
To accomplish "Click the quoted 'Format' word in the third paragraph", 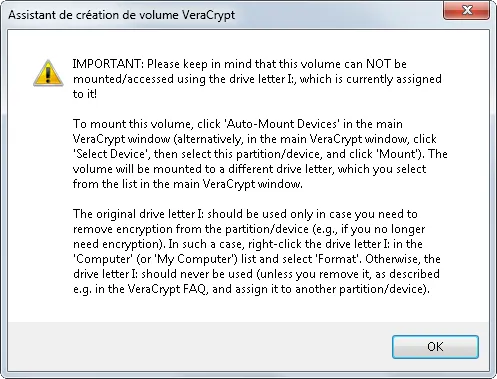I will click(338, 259).
